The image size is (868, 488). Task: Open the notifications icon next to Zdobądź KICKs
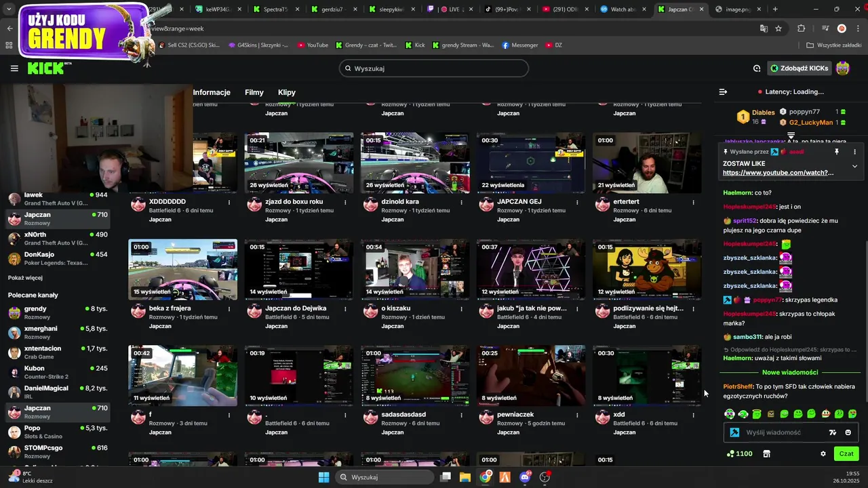click(757, 68)
